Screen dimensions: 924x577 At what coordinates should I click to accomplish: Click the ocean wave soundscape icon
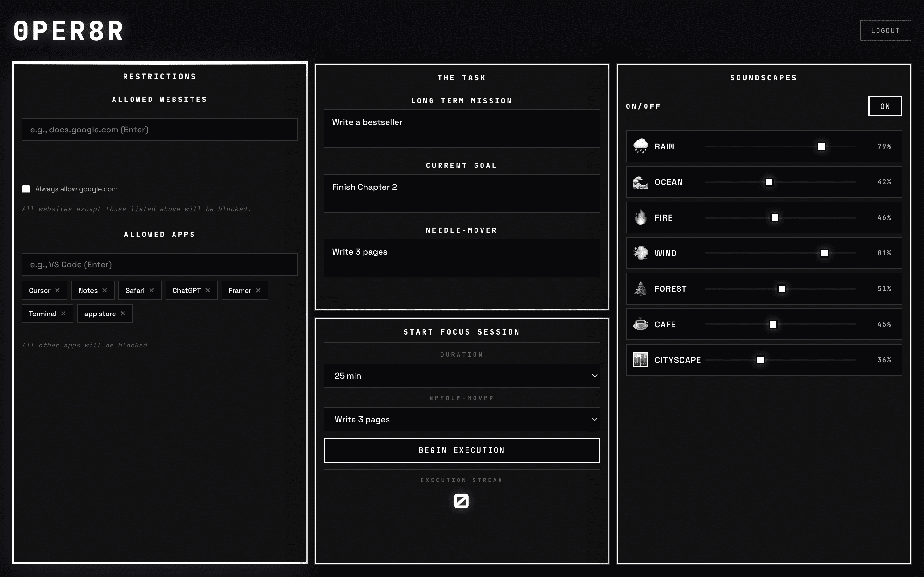(640, 182)
